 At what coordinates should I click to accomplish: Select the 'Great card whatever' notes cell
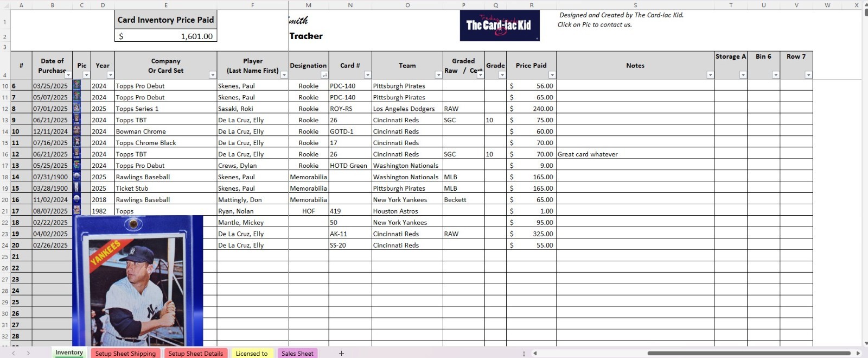(x=635, y=154)
